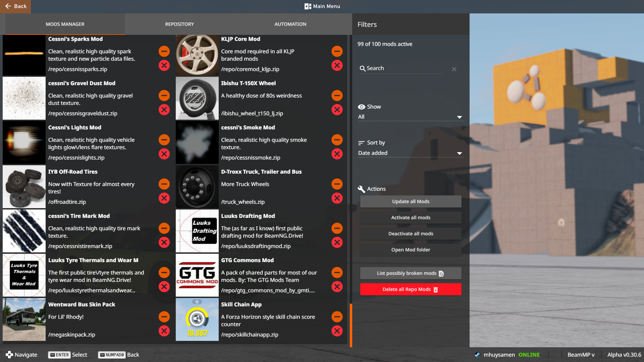The width and height of the screenshot is (644, 362).
Task: Click the ENTER Select hint
Action: (x=68, y=355)
